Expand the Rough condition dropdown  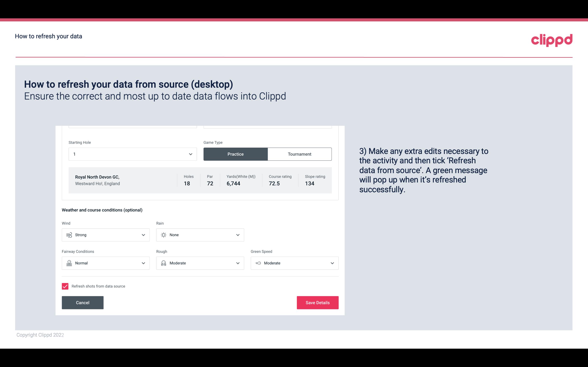238,263
